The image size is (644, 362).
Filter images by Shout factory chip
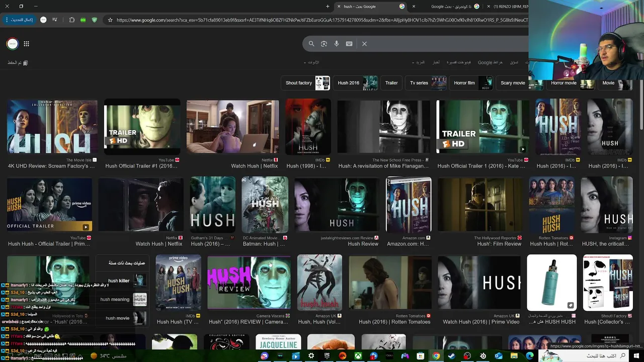pos(306,83)
